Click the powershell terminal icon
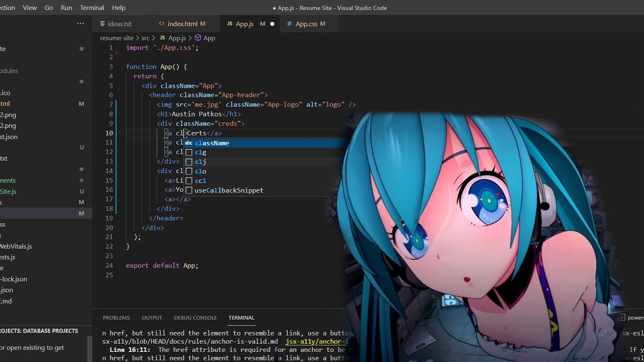 [x=622, y=318]
